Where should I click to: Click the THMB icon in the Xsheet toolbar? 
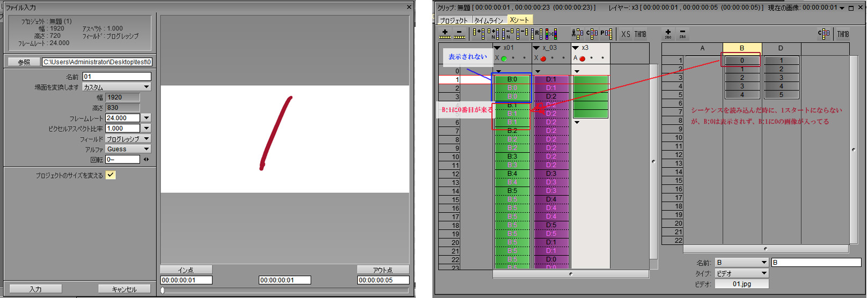tap(641, 34)
